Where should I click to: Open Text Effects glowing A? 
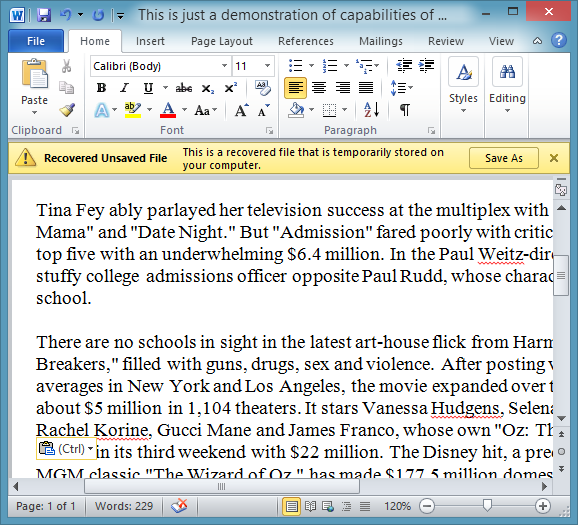(102, 110)
